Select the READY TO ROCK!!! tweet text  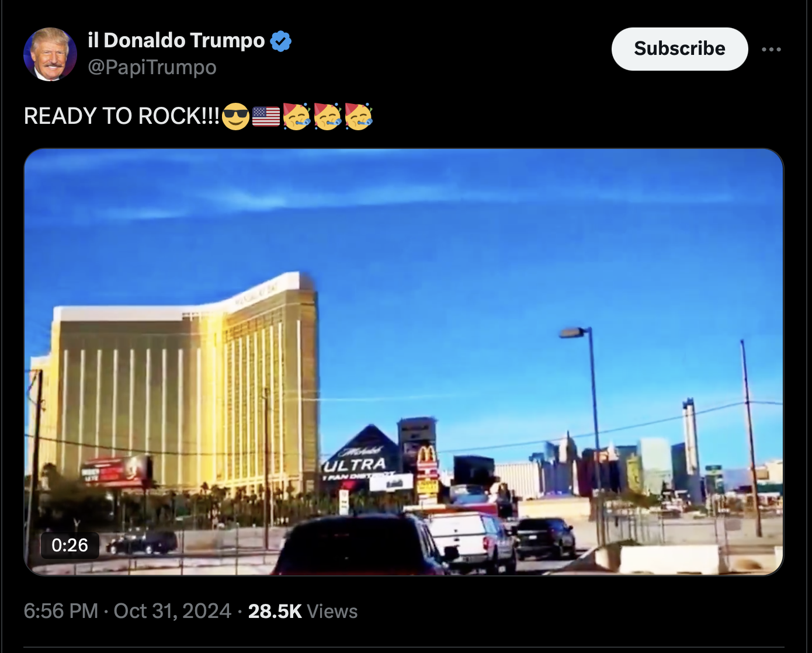[x=122, y=116]
